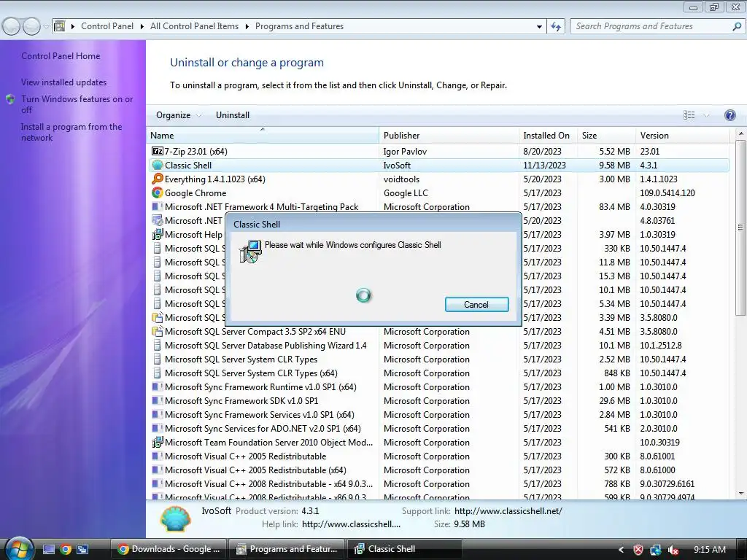Image resolution: width=747 pixels, height=560 pixels.
Task: Click the scrollbar down arrow
Action: coord(740,494)
